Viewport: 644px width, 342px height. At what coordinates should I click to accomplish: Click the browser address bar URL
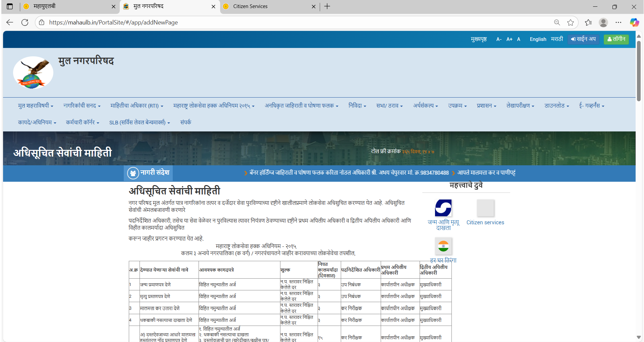(113, 22)
